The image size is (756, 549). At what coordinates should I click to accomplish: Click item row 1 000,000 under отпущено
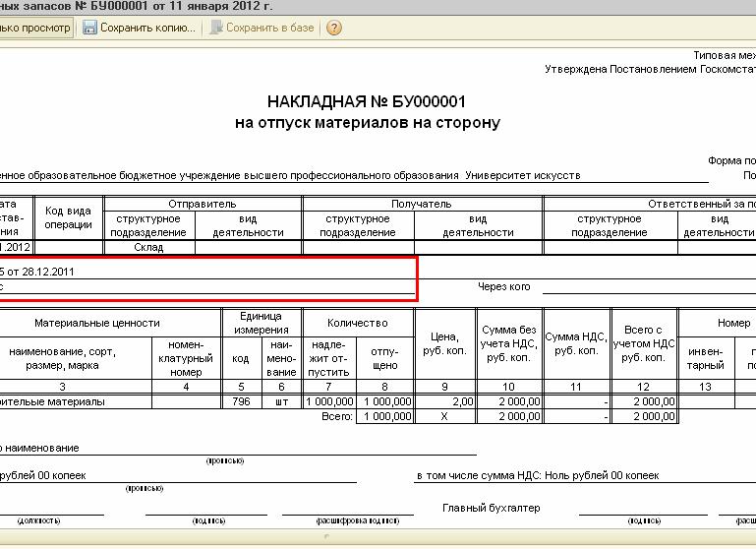[386, 401]
